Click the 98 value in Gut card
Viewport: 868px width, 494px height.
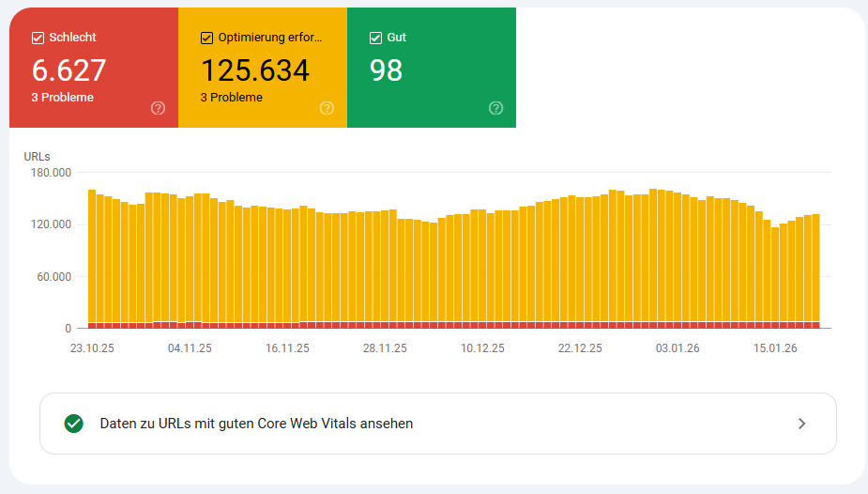386,70
